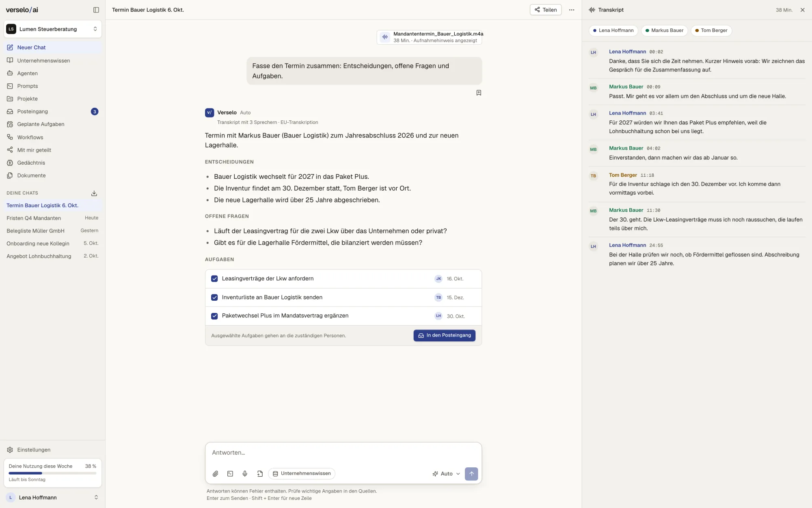This screenshot has width=812, height=508.
Task: Toggle the Lena Hoffmann speaker filter
Action: click(x=613, y=30)
